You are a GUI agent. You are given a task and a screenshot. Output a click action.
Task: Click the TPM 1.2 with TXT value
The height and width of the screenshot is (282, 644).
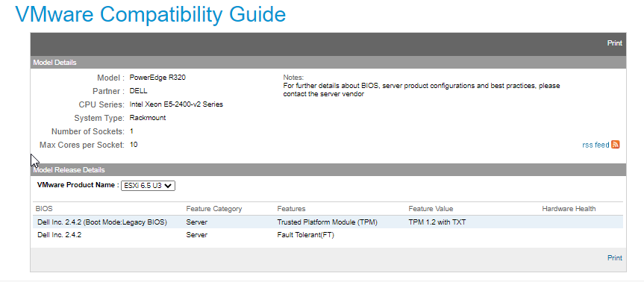point(437,222)
